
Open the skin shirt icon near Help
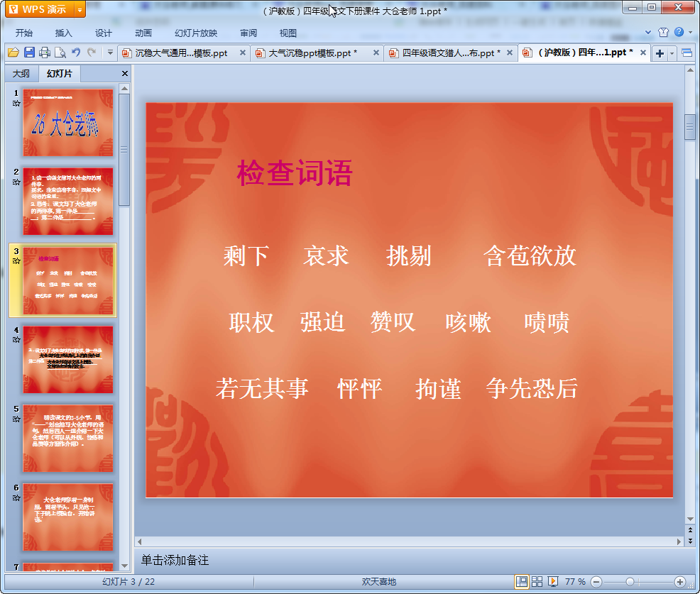tap(663, 33)
